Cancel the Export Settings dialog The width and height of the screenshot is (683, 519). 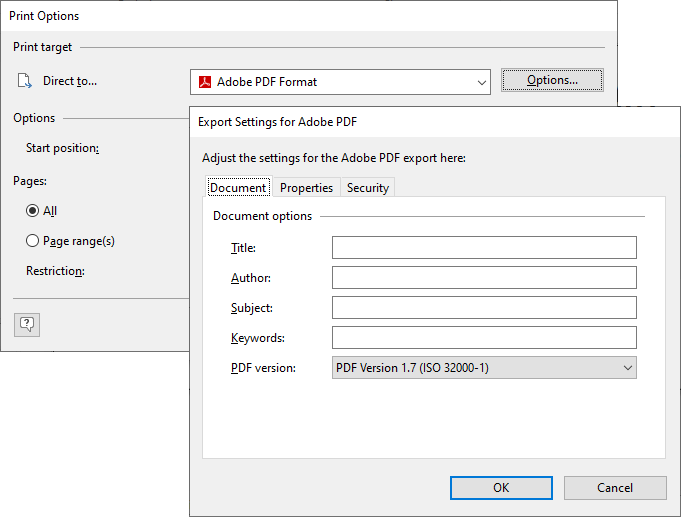[x=615, y=488]
